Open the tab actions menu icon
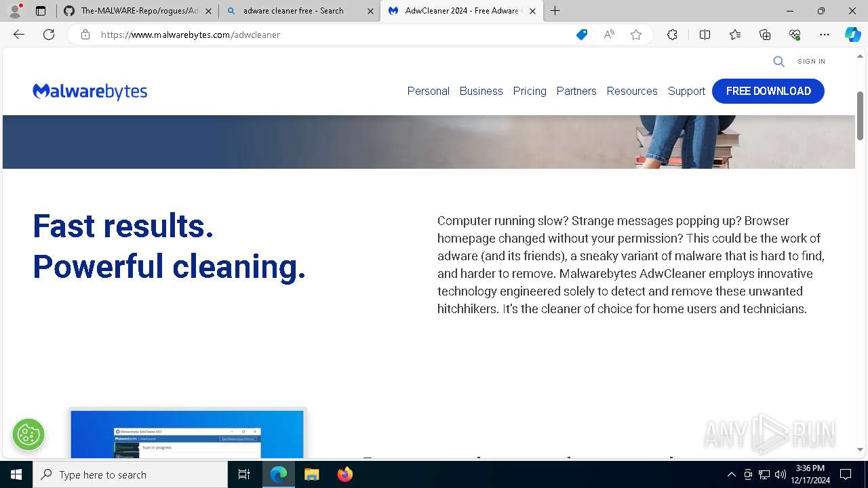Screen dimensions: 868x488 click(41, 11)
